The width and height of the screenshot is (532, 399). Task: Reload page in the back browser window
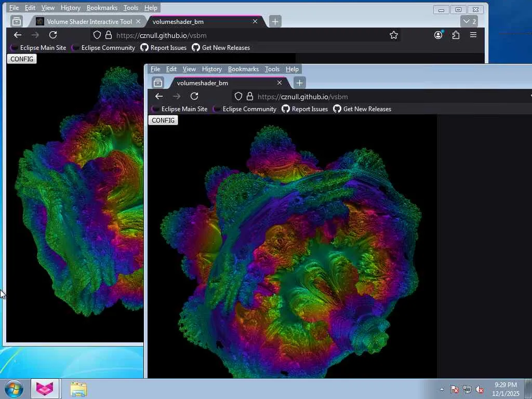[53, 35]
